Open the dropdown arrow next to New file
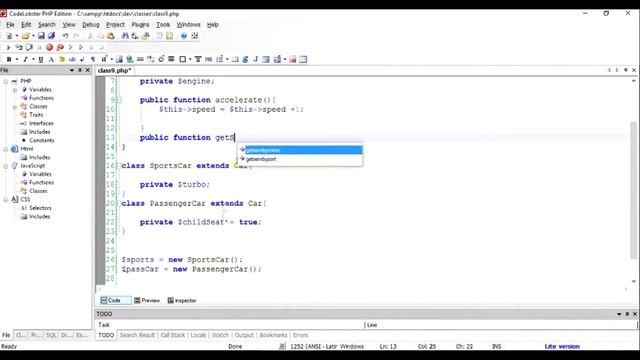Image resolution: width=640 pixels, height=360 pixels. coord(16,36)
